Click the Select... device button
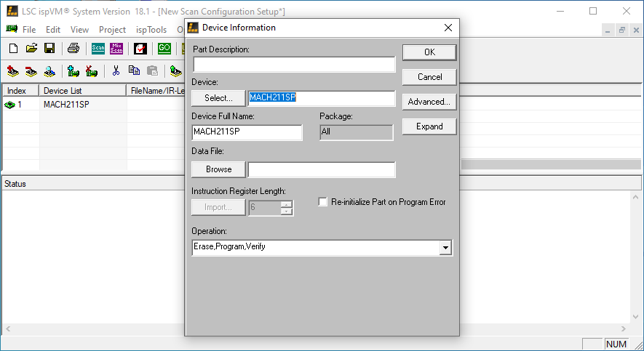This screenshot has height=351, width=644. click(218, 98)
